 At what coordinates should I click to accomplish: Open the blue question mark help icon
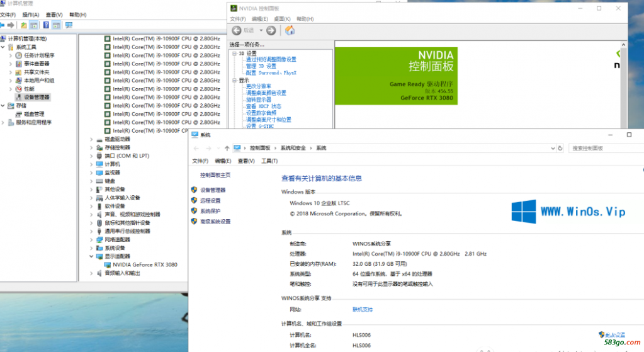(46, 25)
